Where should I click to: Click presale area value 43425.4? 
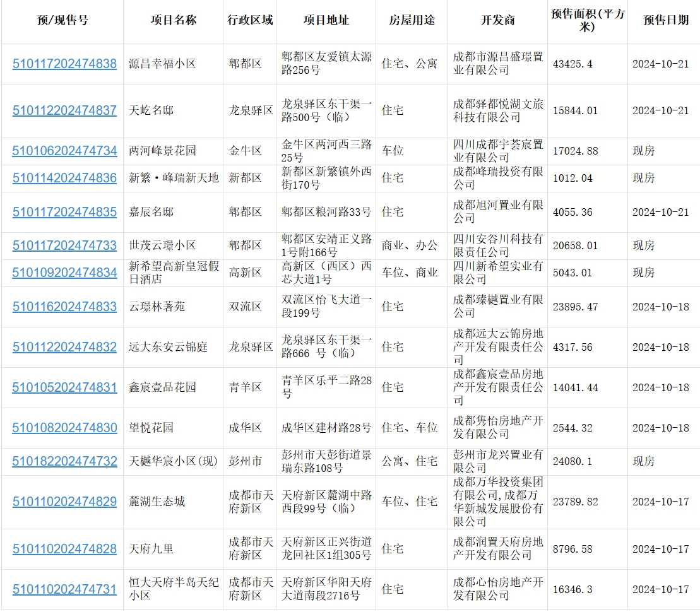point(572,64)
